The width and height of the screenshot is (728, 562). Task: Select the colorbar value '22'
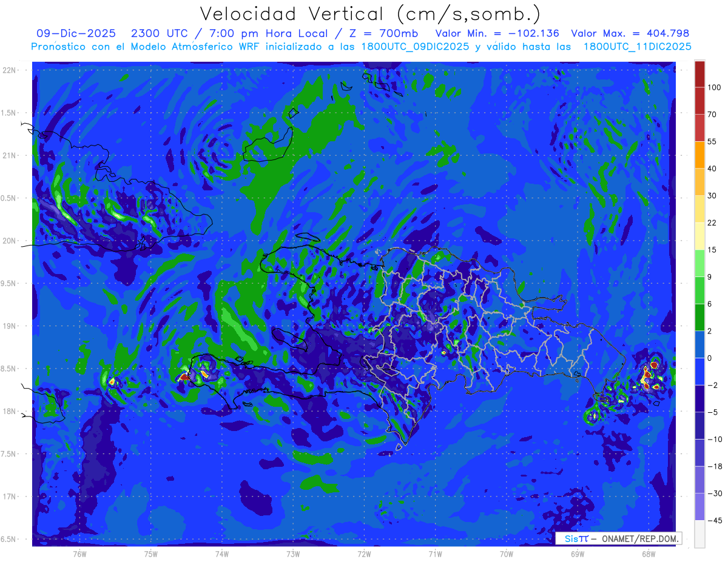click(712, 222)
